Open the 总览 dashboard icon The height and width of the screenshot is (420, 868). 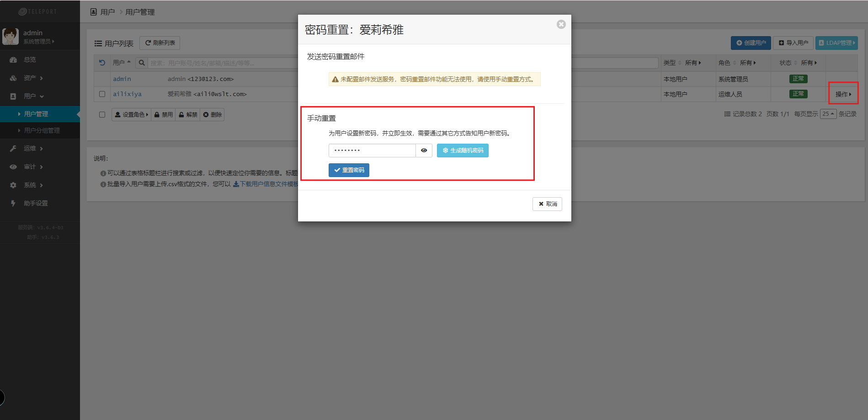(x=13, y=60)
